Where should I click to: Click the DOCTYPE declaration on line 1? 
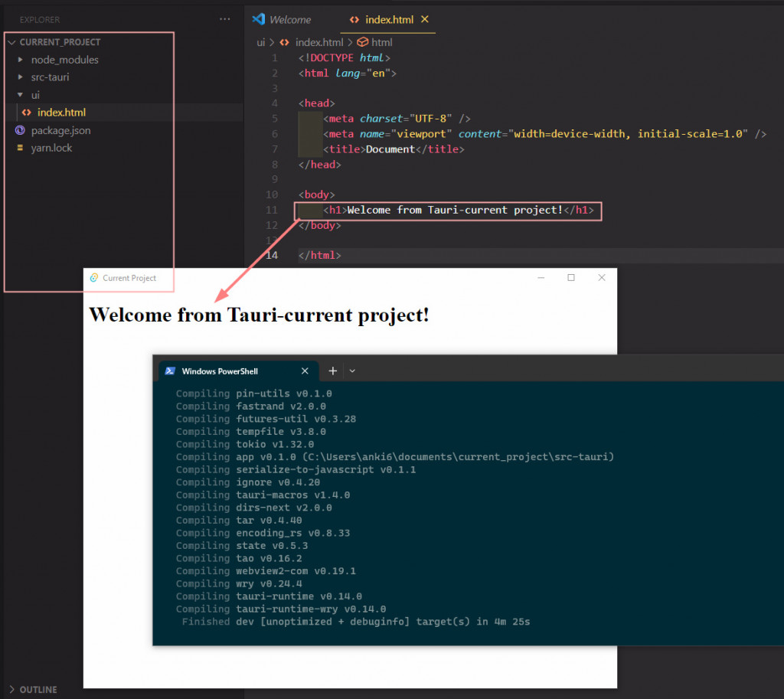[x=344, y=58]
